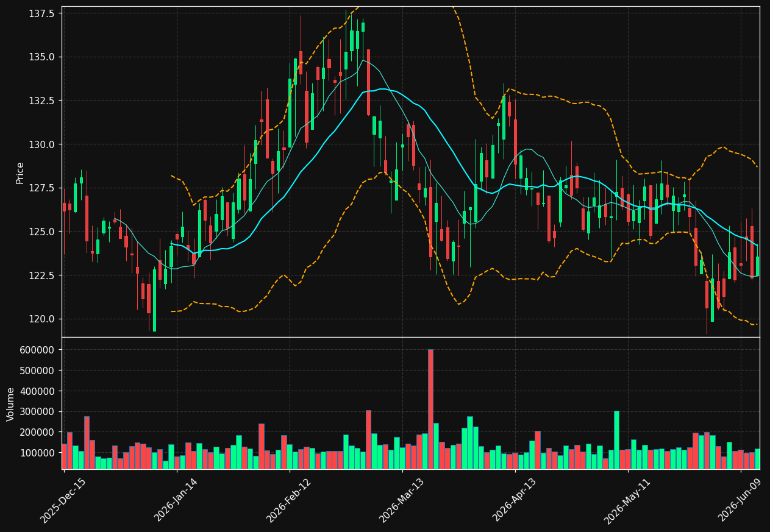The height and width of the screenshot is (532, 770).
Task: Click the Volume axis title
Action: tap(10, 403)
